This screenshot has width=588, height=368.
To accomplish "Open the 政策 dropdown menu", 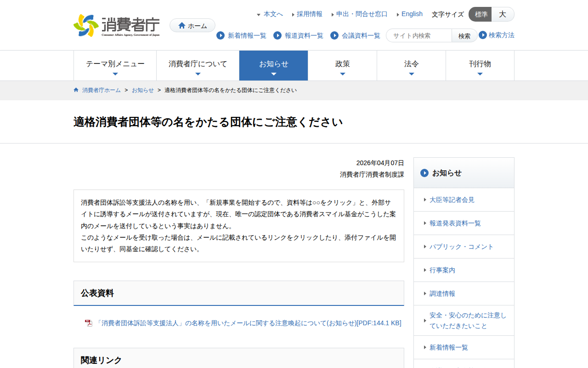I will coord(342,65).
